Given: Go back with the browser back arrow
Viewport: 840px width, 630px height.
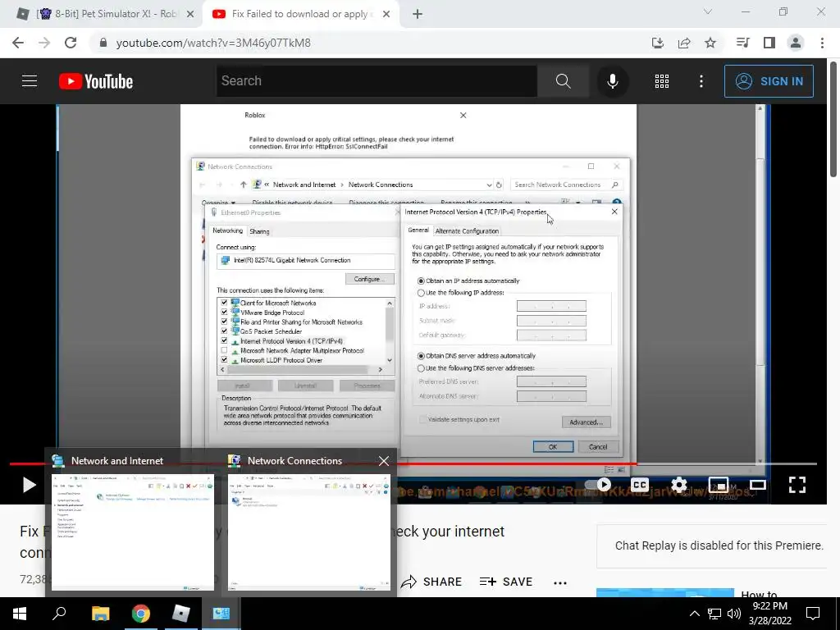Looking at the screenshot, I should tap(18, 43).
